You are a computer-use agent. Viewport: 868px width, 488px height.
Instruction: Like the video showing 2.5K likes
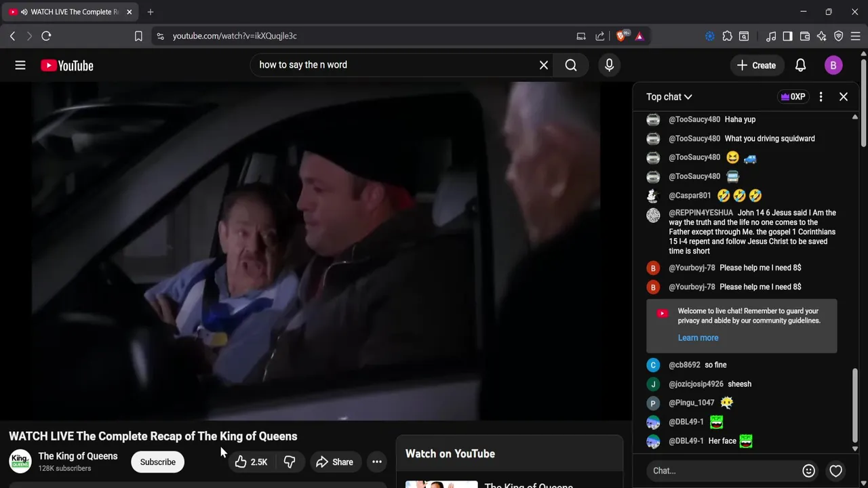point(250,462)
